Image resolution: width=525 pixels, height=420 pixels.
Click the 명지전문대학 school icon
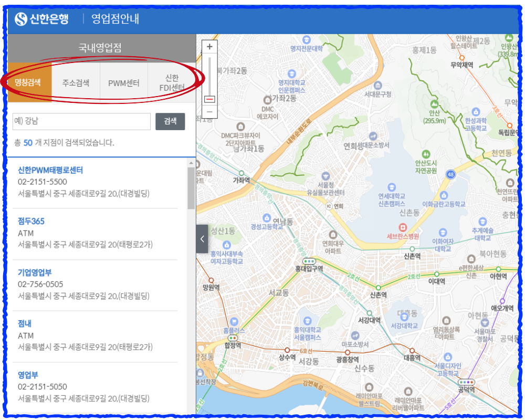click(306, 39)
